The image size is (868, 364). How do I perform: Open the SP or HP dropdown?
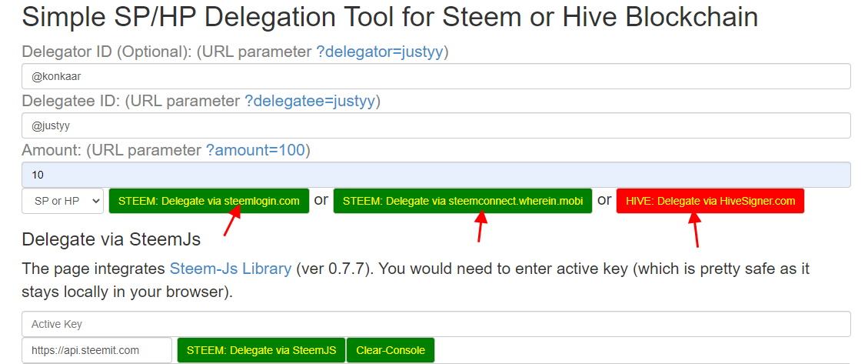pos(62,201)
